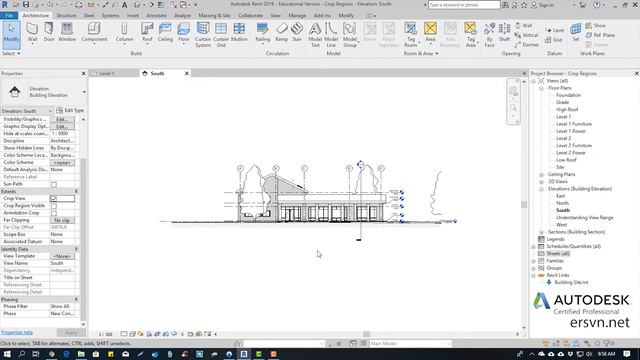The width and height of the screenshot is (640, 360).
Task: Toggle the Crop View checkbox
Action: [x=54, y=198]
